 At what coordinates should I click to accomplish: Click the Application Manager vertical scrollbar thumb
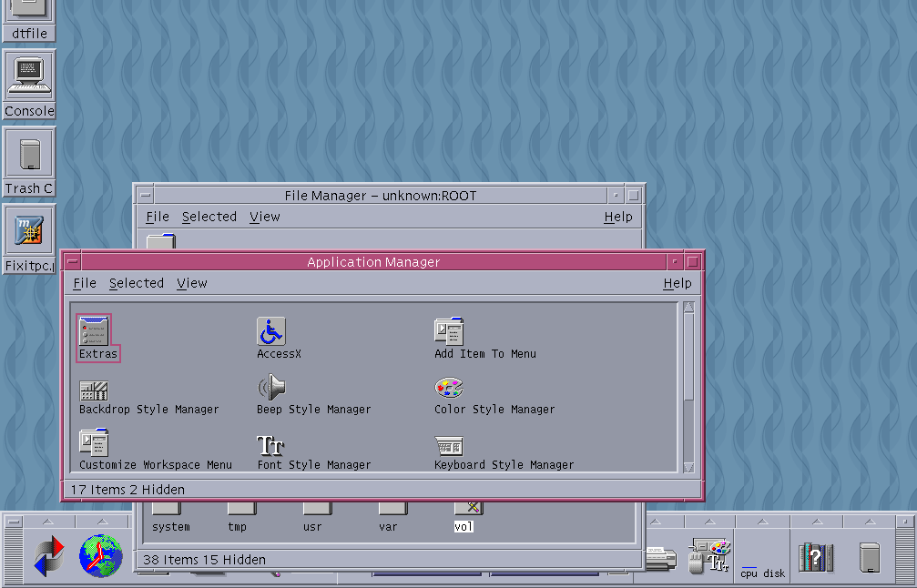689,357
